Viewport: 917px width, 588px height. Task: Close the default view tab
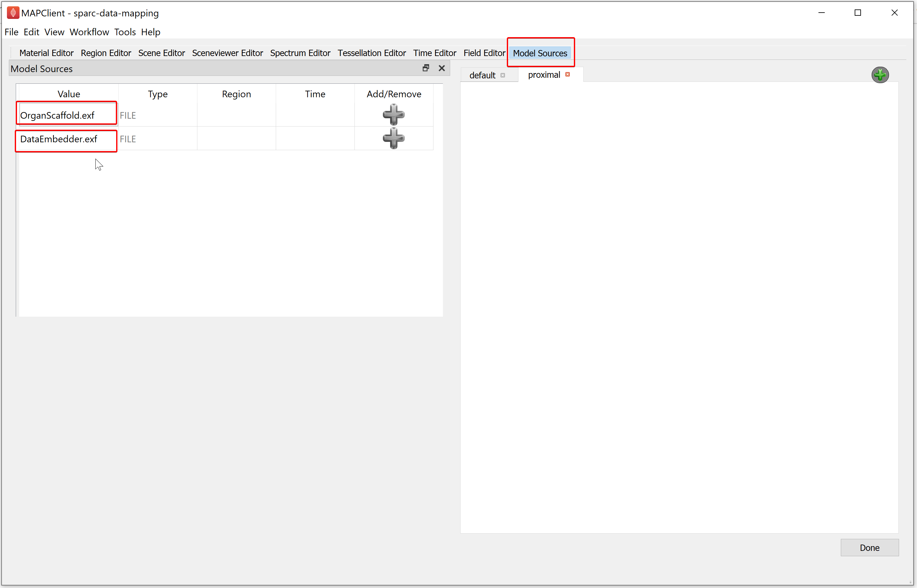pyautogui.click(x=503, y=75)
